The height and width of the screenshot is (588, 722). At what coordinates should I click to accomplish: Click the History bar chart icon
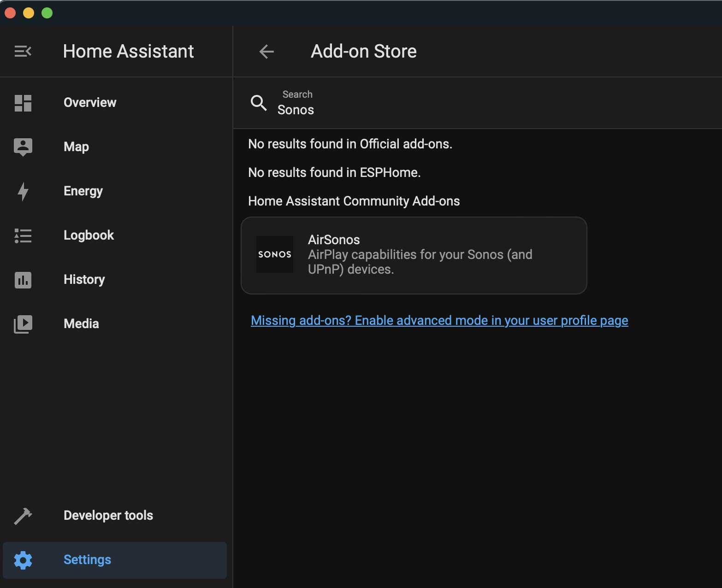(23, 280)
